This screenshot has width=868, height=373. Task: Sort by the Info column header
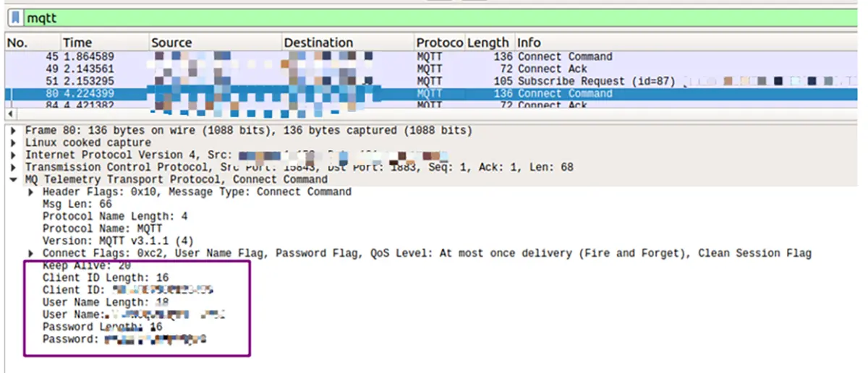[687, 43]
